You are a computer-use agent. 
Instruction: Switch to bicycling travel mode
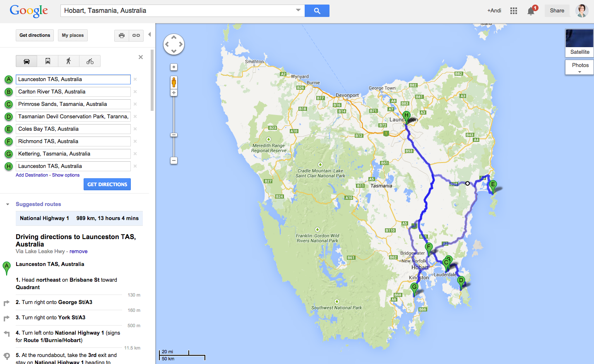pos(90,61)
